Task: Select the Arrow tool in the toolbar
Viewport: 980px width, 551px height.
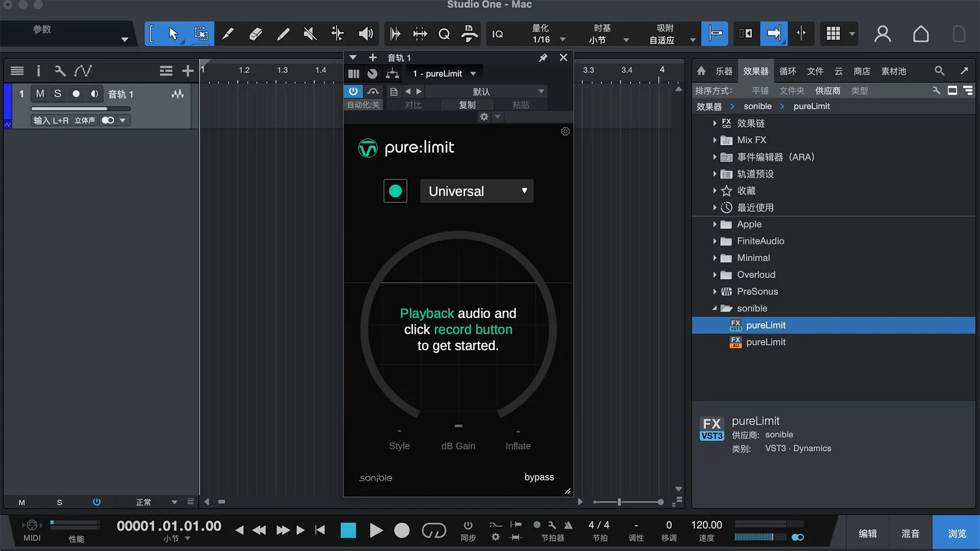Action: pos(173,33)
